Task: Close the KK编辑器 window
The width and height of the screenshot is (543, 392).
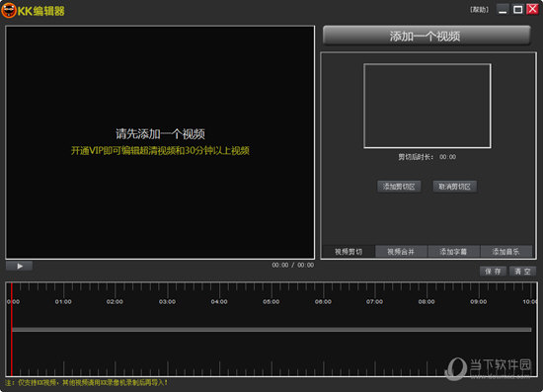Action: pos(532,9)
